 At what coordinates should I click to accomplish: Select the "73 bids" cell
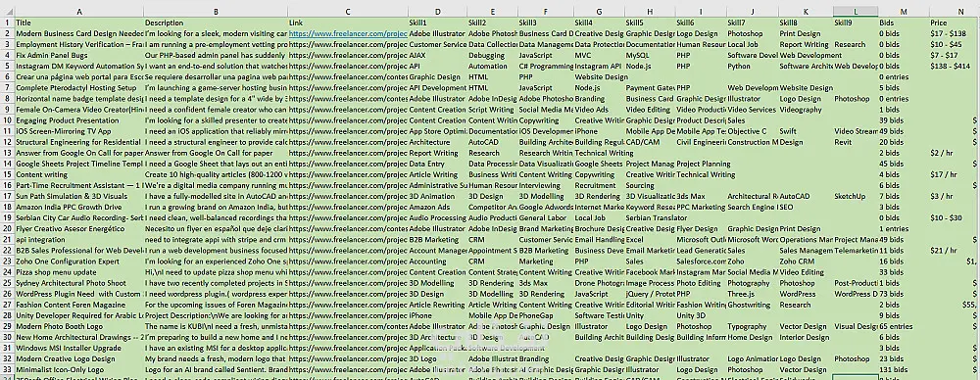[904, 294]
